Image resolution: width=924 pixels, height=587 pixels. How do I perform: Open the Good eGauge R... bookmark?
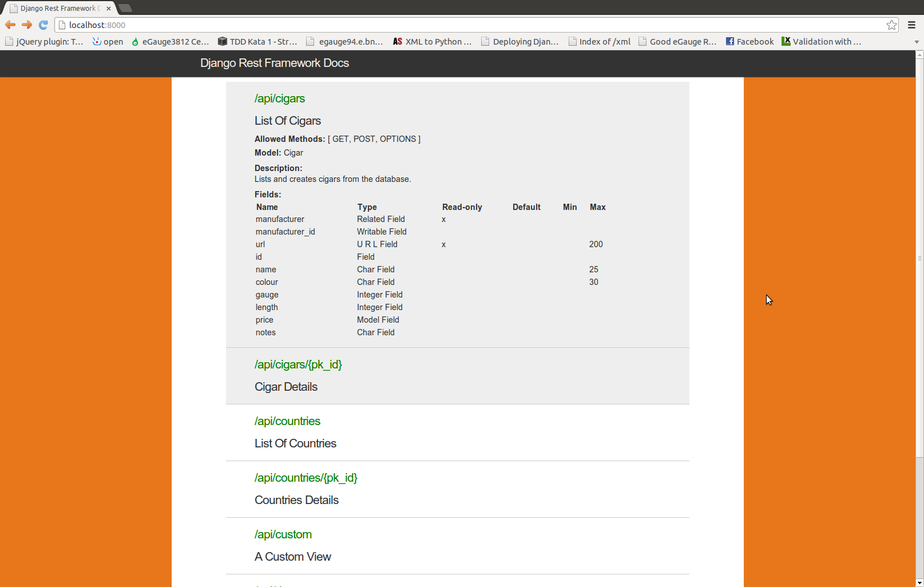(677, 42)
